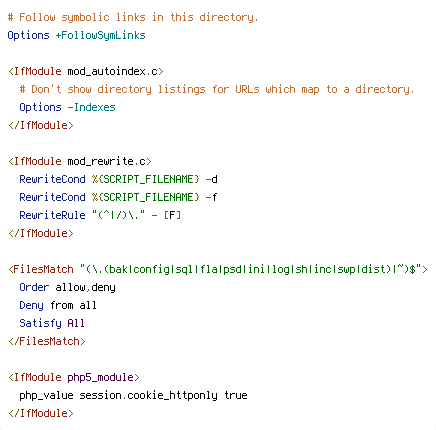Click the 'RewriteRule' directive keyword
The width and height of the screenshot is (436, 430).
click(52, 215)
